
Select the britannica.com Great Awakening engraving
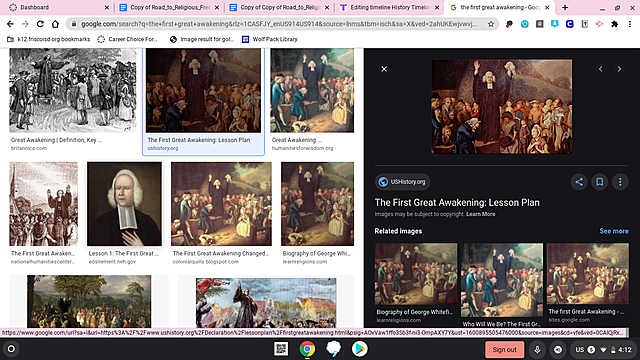point(73,90)
